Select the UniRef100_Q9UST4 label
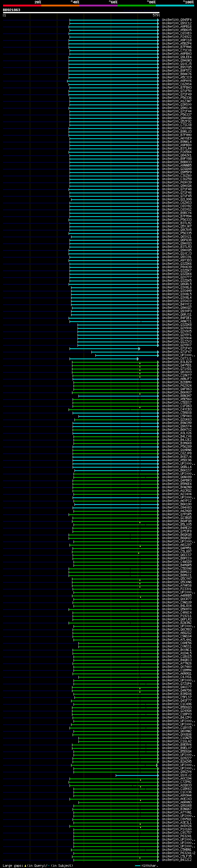 point(177,426)
